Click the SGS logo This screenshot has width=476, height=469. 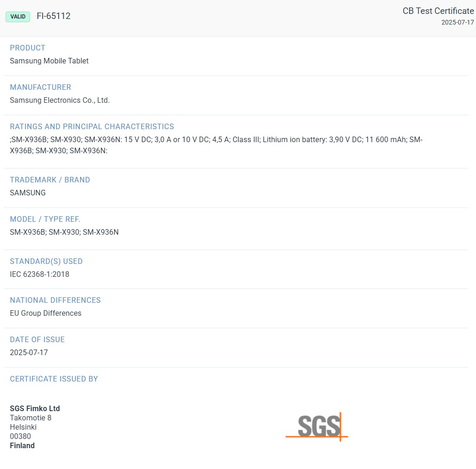pos(317,426)
